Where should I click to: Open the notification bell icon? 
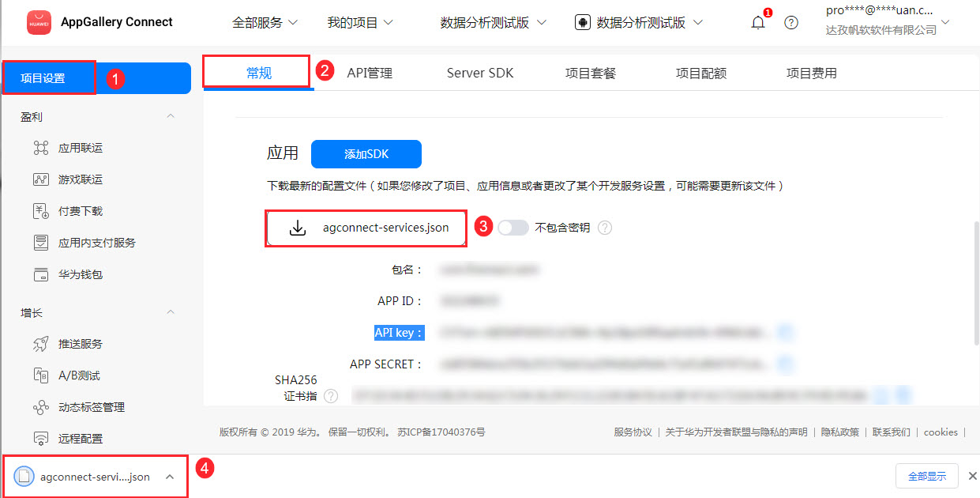point(758,22)
